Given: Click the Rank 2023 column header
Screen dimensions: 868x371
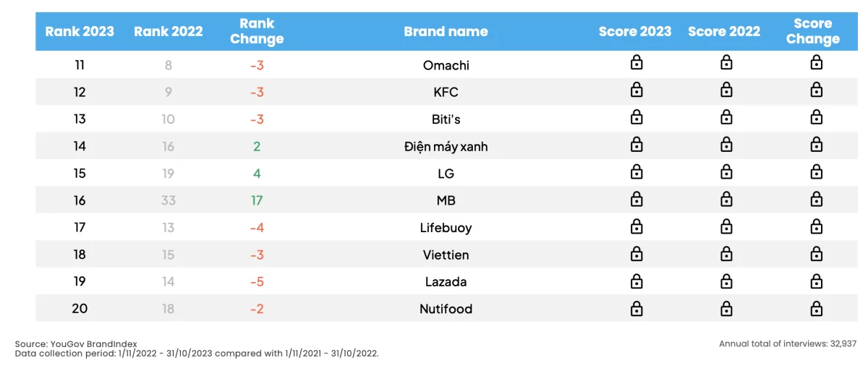Looking at the screenshot, I should (80, 31).
